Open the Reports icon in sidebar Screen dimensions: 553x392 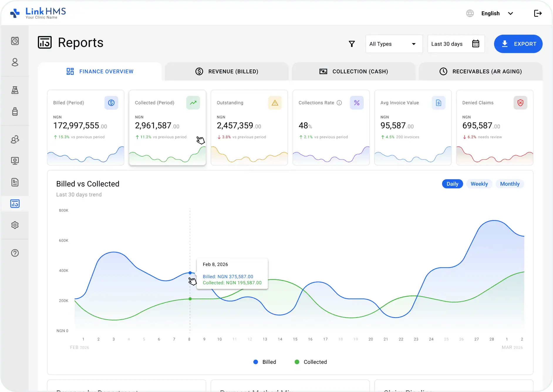(x=15, y=204)
